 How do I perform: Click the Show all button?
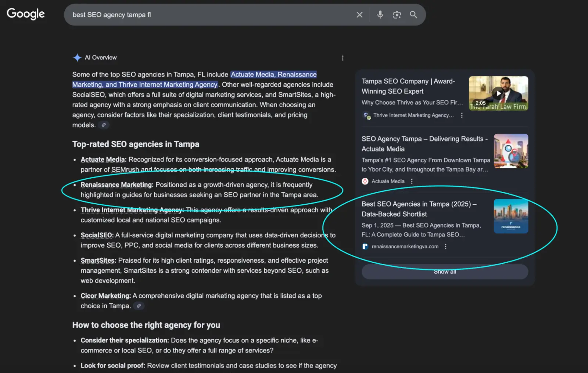(444, 272)
